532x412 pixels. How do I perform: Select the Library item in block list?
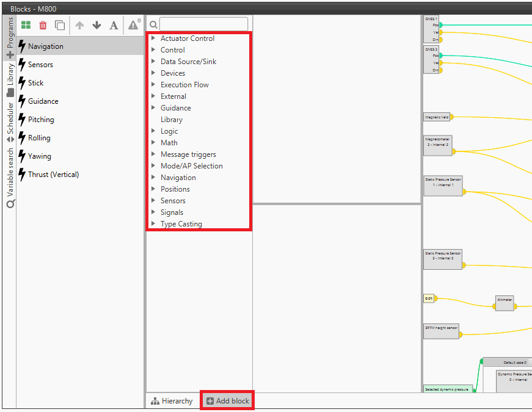pos(172,120)
